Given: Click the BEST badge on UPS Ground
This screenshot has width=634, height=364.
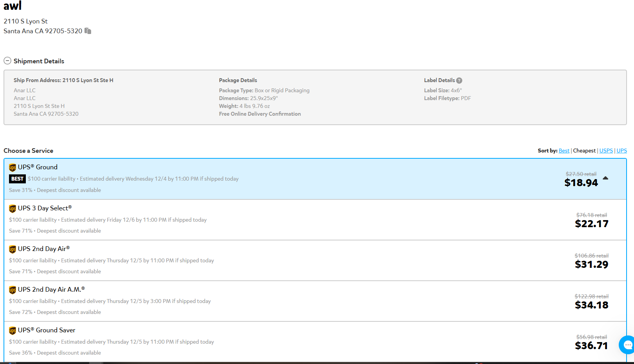Looking at the screenshot, I should click(17, 179).
